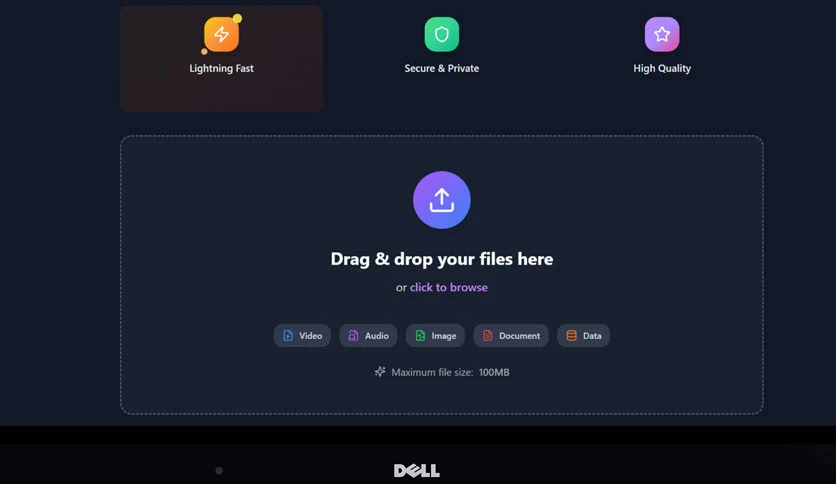
Task: Click the sparkle icon beside Maximum file size
Action: pyautogui.click(x=380, y=372)
